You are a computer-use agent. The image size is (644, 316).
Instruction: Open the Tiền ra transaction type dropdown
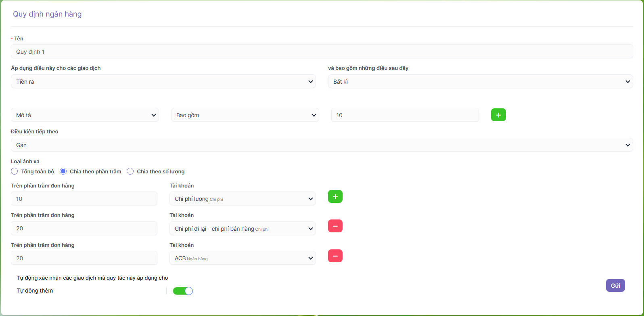click(163, 82)
